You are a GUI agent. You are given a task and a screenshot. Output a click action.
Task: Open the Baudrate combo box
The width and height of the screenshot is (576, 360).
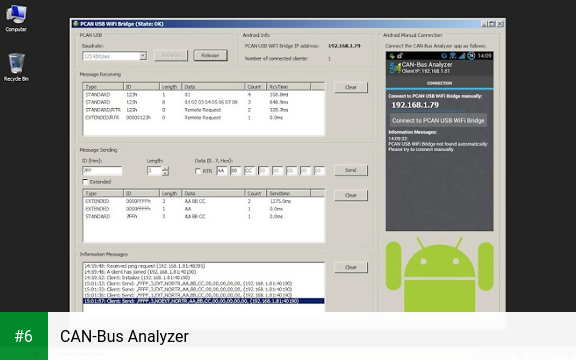(114, 56)
